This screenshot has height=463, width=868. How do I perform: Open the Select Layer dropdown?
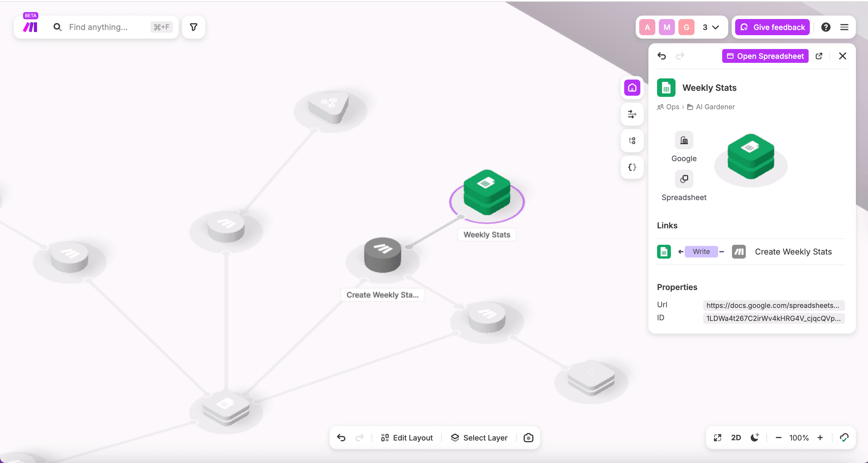pyautogui.click(x=479, y=437)
